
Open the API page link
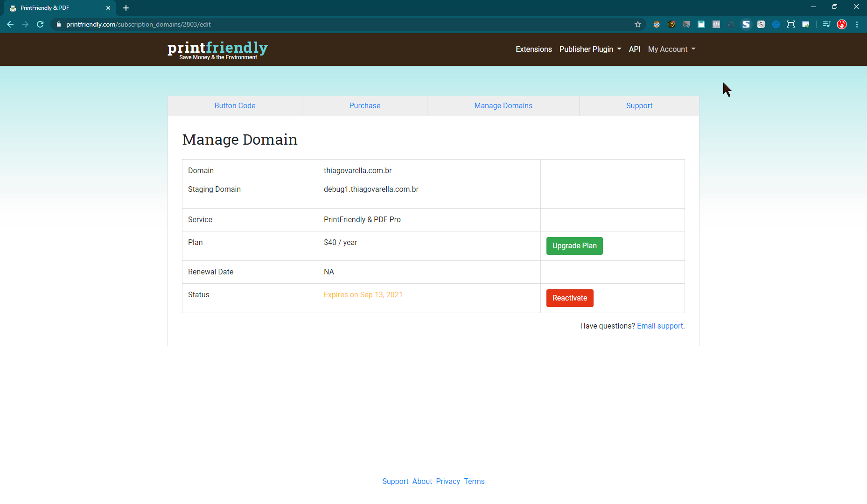(x=635, y=49)
